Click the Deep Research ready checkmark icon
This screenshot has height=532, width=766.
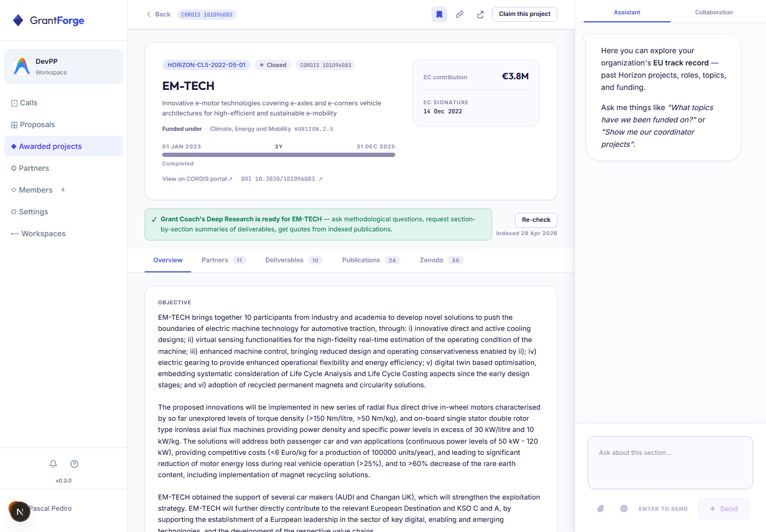154,219
